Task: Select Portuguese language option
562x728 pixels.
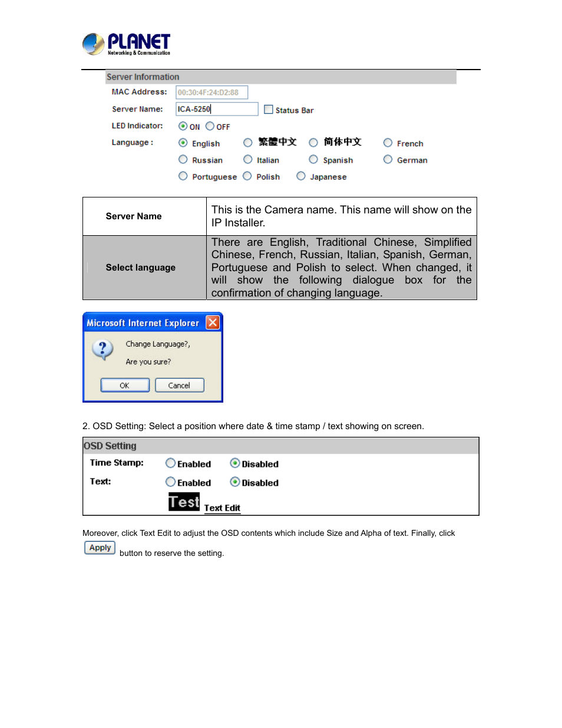Action: pos(183,176)
